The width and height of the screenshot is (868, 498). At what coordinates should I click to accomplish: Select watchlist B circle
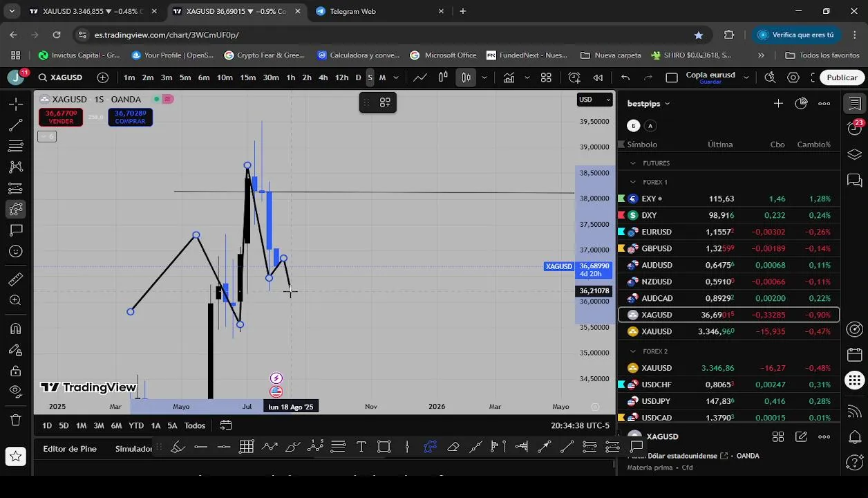(x=633, y=126)
